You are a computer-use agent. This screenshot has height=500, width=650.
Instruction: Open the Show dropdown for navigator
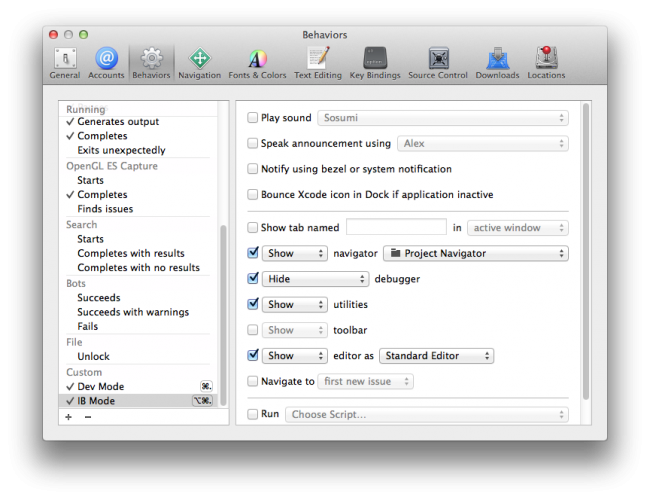[295, 253]
